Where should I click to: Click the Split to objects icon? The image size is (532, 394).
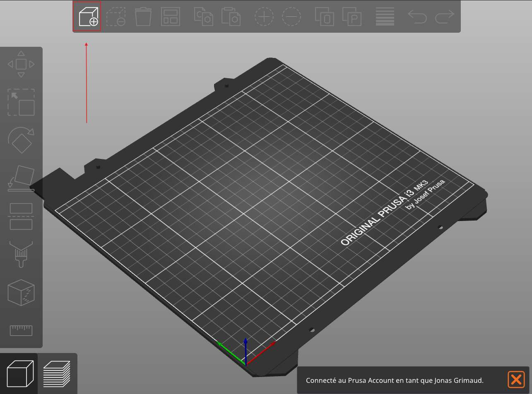click(x=325, y=17)
